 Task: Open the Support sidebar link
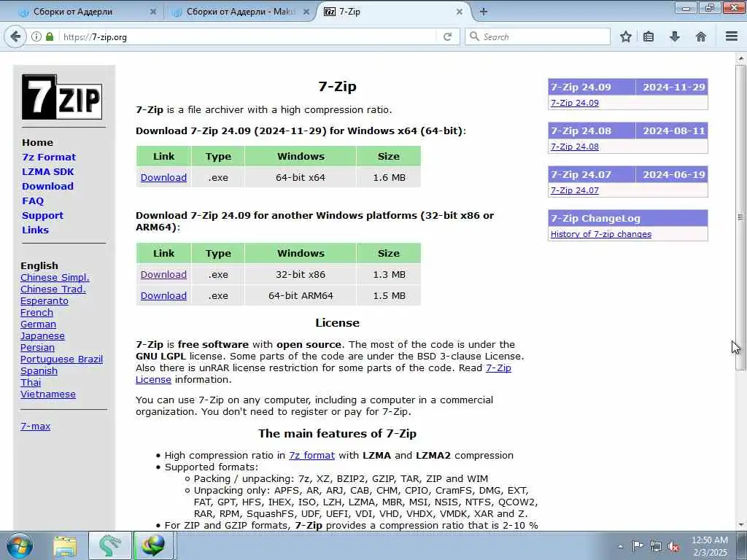pos(42,216)
